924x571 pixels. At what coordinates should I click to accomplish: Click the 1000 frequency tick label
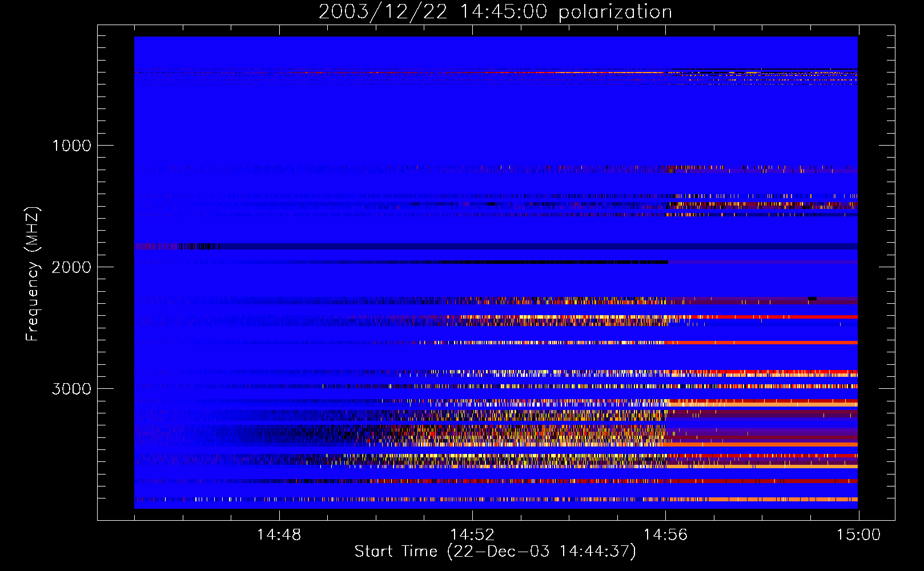[71, 146]
